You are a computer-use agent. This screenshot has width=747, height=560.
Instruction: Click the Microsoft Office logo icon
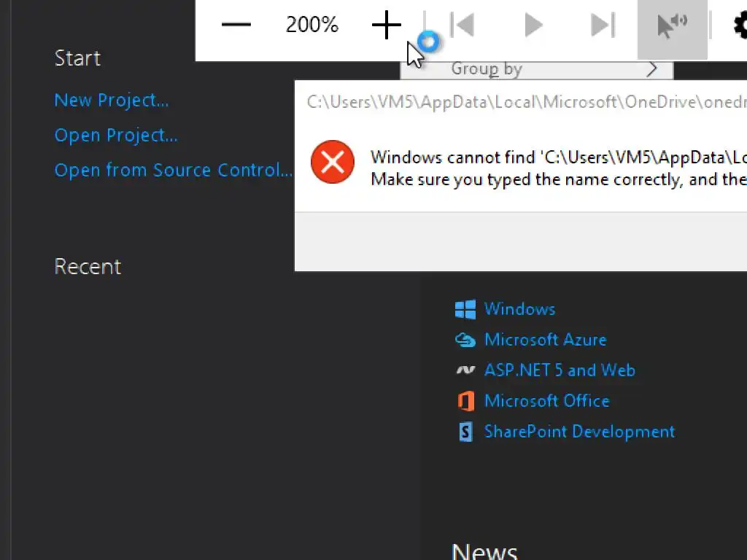point(465,401)
